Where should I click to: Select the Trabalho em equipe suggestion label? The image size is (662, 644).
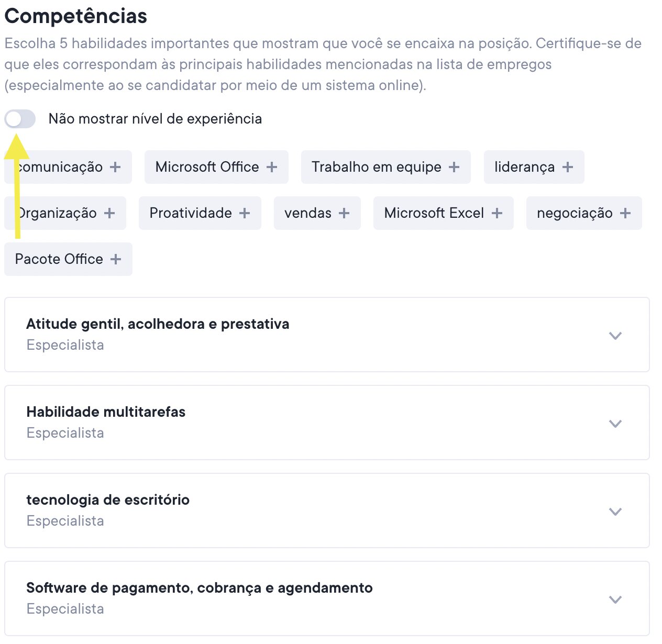(376, 167)
